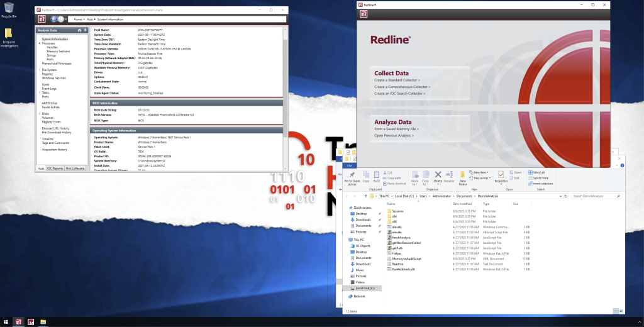The width and height of the screenshot is (644, 327).
Task: Create a New folder from Explorer ribbon
Action: [x=463, y=178]
